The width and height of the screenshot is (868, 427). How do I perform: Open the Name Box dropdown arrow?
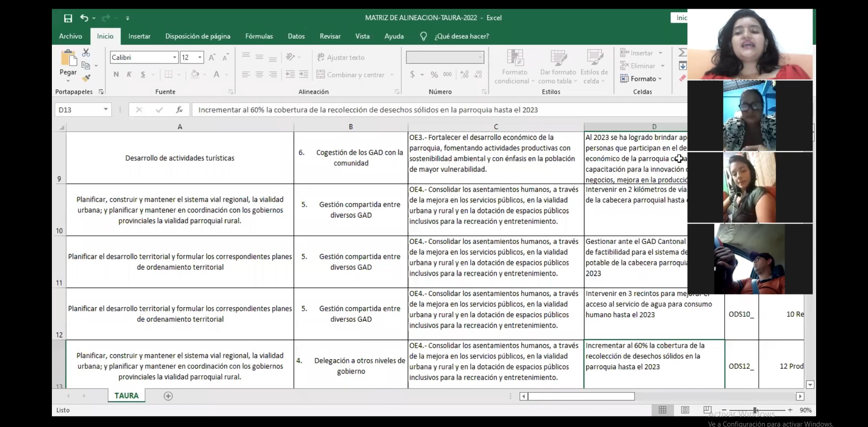pos(106,110)
